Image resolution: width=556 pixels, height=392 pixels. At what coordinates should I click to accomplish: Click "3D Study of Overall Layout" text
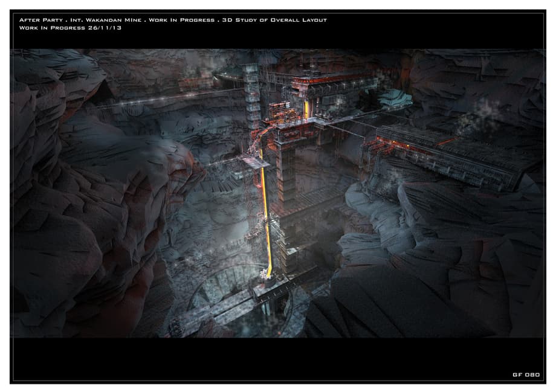click(275, 20)
